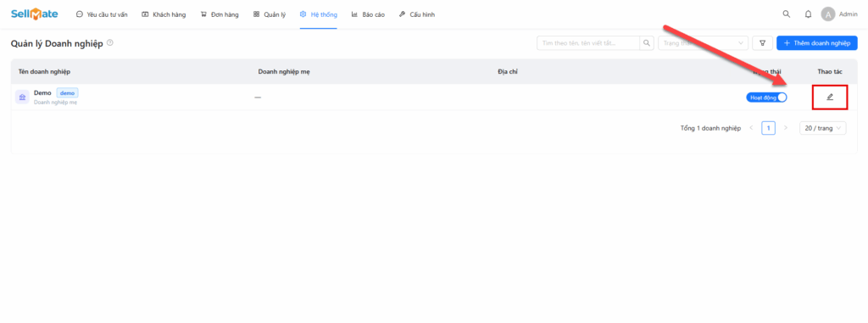868x323 pixels.
Task: Open the Khách hàng menu
Action: click(x=164, y=14)
